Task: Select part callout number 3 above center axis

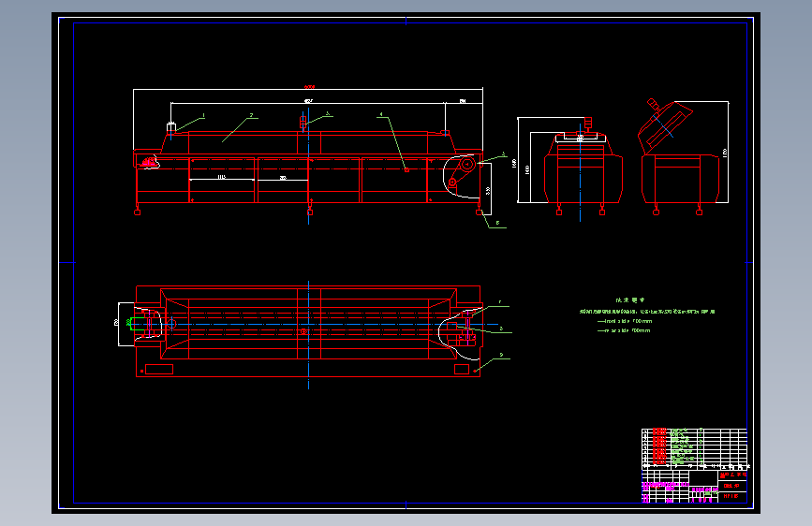Action: (x=327, y=113)
